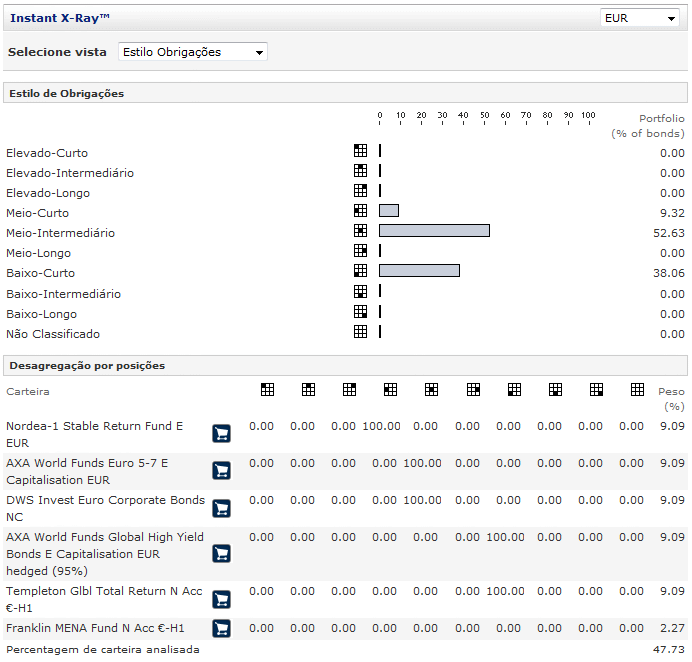Open Nordea-1 Stable Return Fund E EUR
The height and width of the screenshot is (662, 692).
pos(94,434)
